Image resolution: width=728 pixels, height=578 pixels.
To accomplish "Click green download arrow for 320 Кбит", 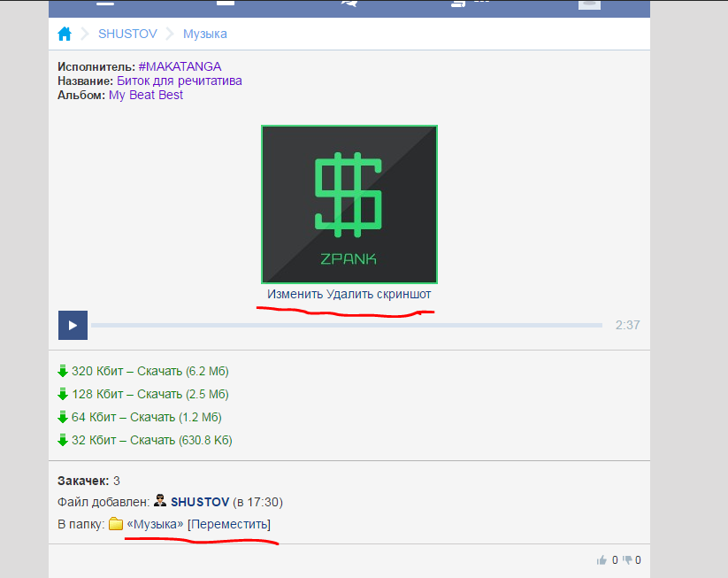I will click(x=63, y=371).
